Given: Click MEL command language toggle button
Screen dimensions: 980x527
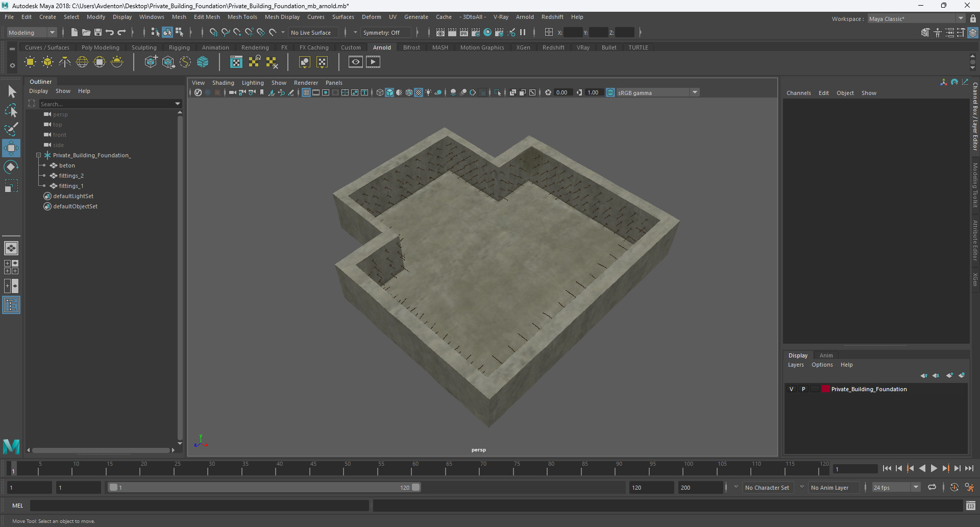Looking at the screenshot, I should tap(18, 506).
